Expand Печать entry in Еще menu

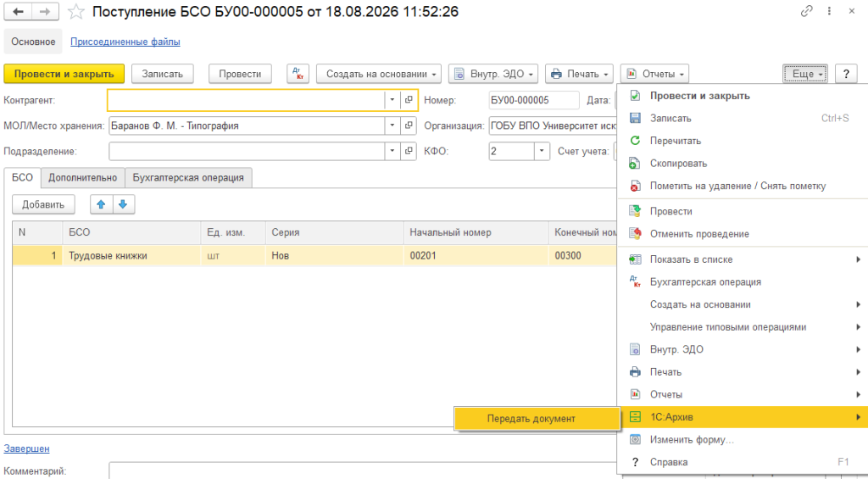click(x=743, y=372)
